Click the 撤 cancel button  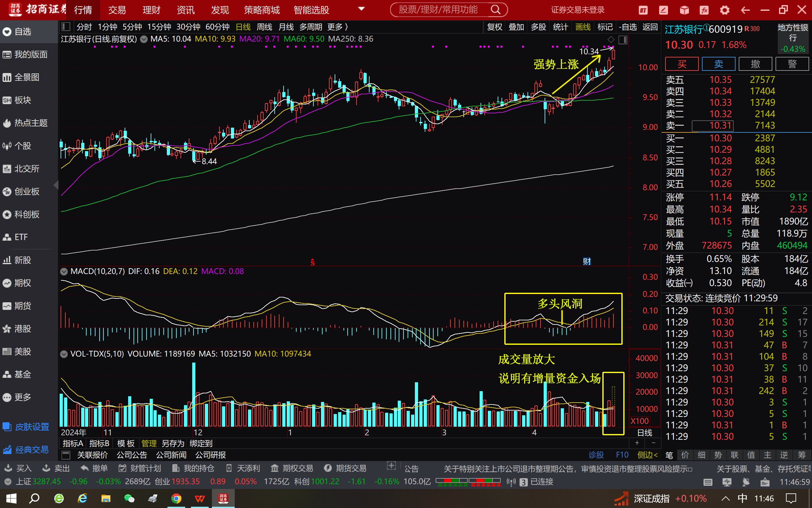pyautogui.click(x=755, y=64)
